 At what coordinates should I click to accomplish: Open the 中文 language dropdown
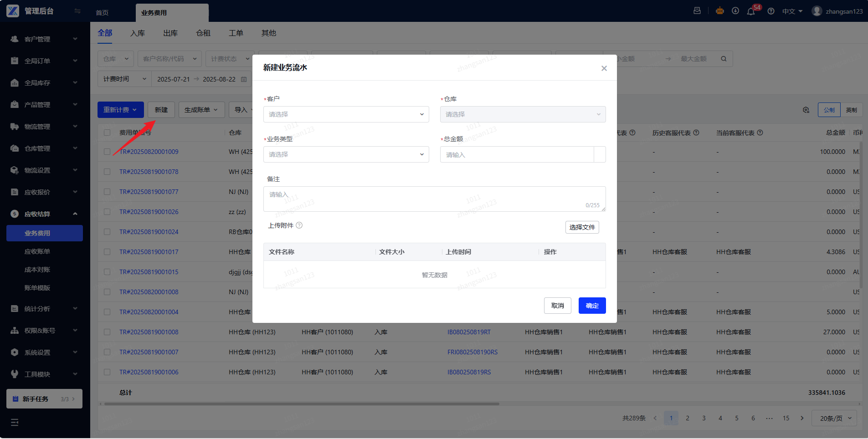792,11
